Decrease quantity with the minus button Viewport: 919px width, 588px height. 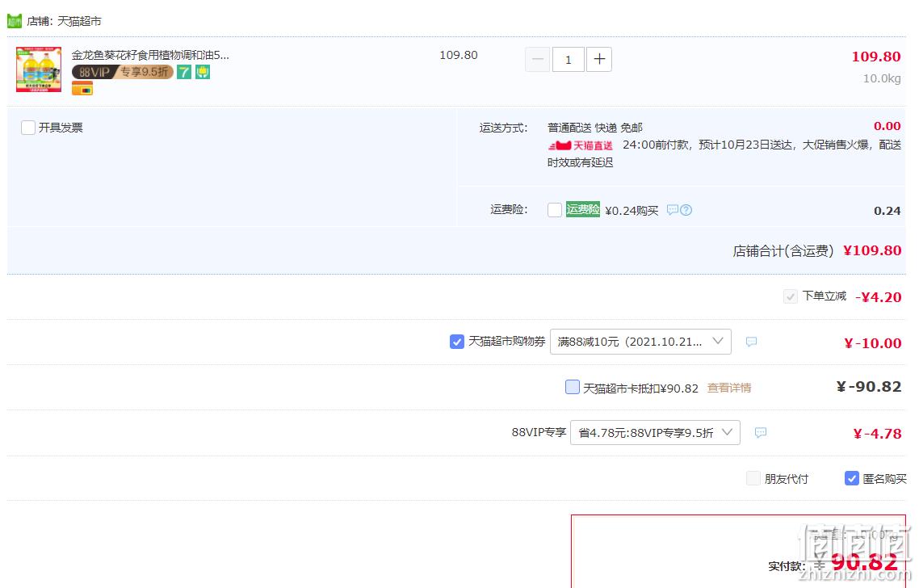point(538,59)
